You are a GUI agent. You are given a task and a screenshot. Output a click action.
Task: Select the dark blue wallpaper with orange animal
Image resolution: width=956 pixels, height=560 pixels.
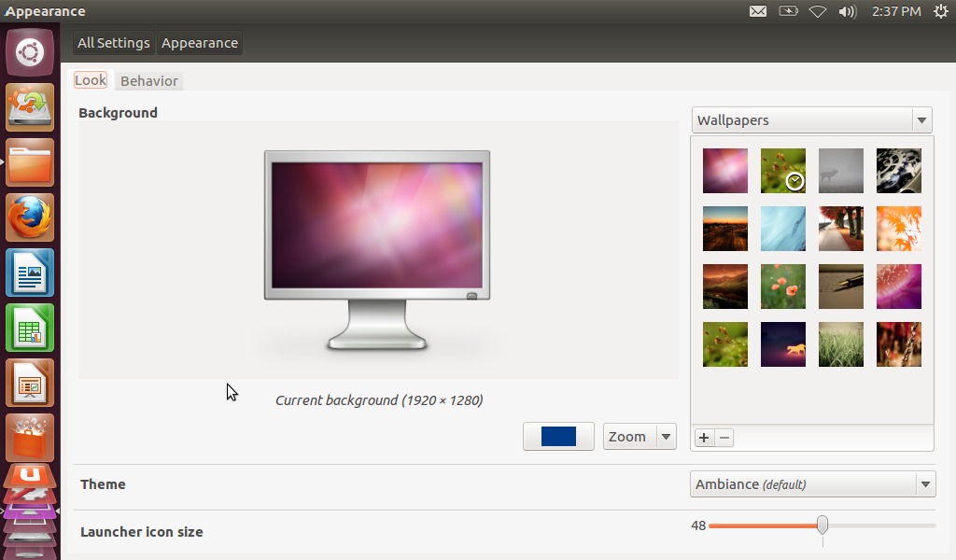[x=783, y=344]
